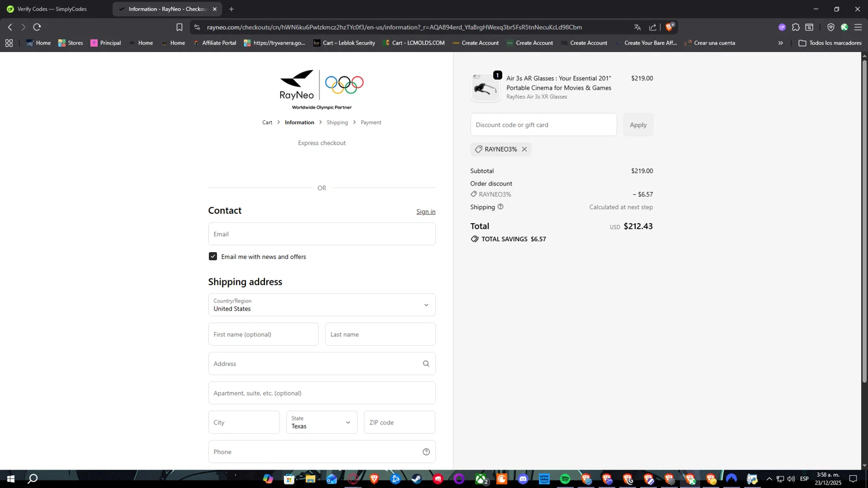Open Cart – Leblok Security bookmark

tap(344, 43)
